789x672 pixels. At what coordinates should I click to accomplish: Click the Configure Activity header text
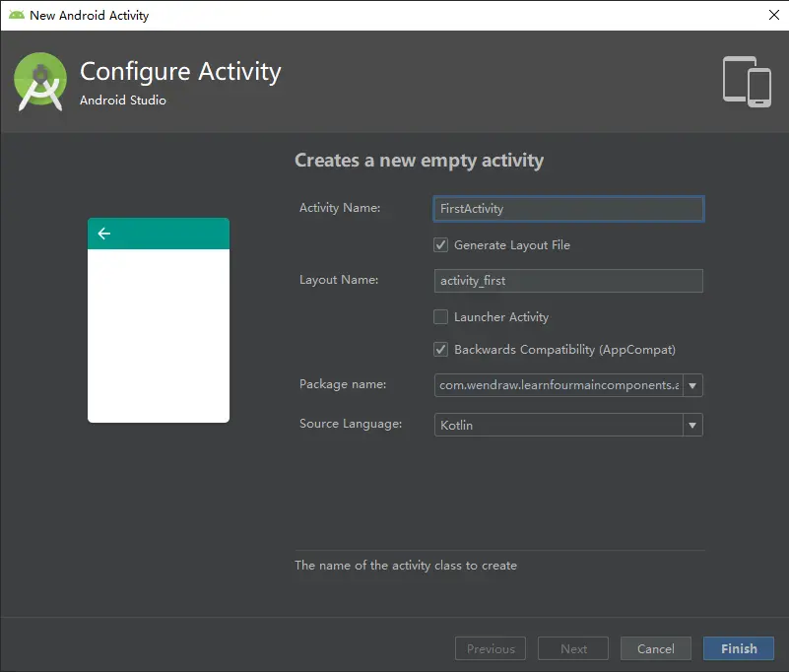pos(180,71)
